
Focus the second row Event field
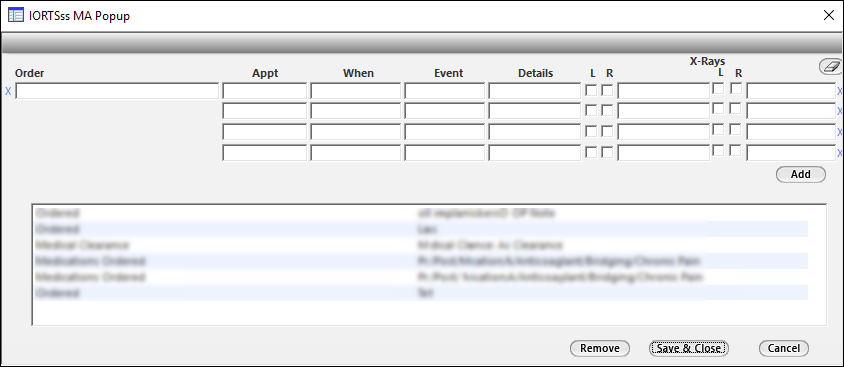coord(445,111)
